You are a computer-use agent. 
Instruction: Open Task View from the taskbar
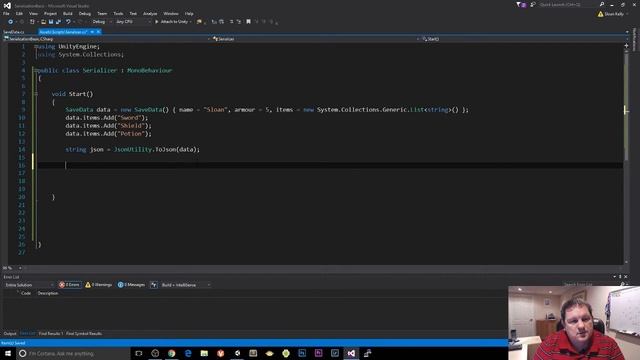tap(139, 353)
